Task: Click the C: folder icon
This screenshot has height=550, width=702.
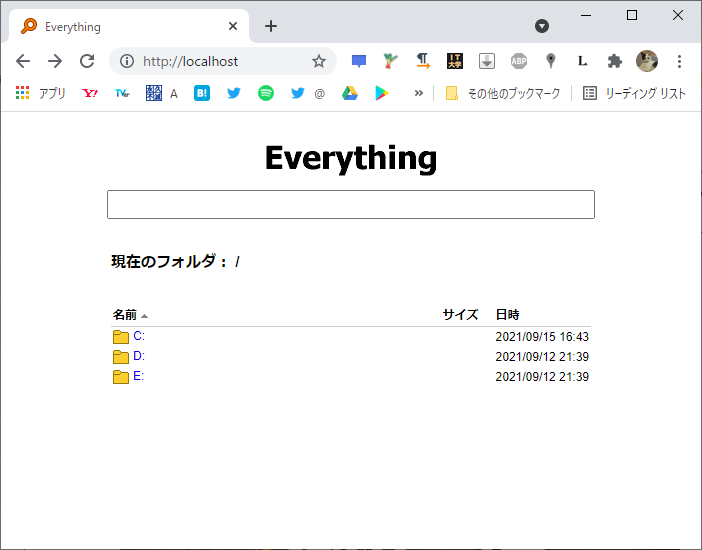Action: point(121,337)
